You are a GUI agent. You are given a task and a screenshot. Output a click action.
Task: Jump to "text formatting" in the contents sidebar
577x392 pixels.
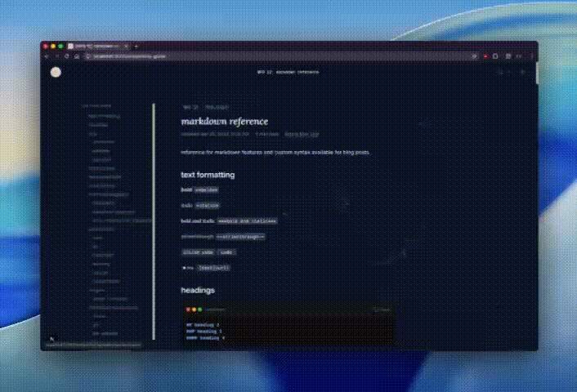coord(104,116)
